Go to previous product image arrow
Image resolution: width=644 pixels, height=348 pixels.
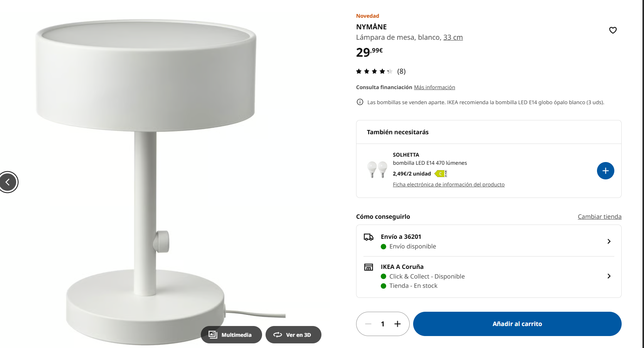coord(8,182)
